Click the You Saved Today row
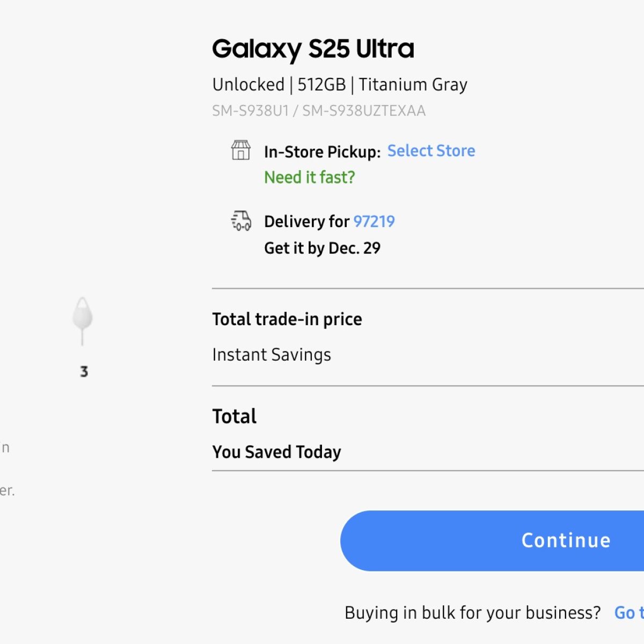 click(276, 452)
